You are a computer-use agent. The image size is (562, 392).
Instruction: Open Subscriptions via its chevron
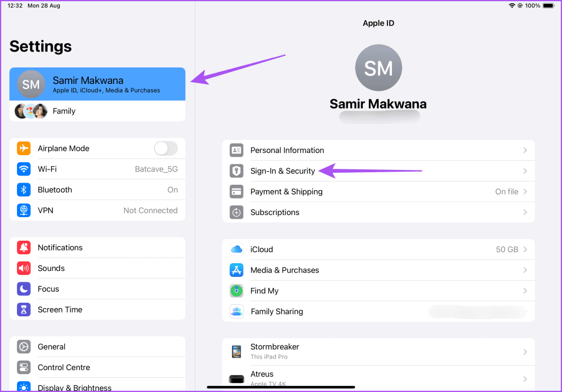pos(525,212)
